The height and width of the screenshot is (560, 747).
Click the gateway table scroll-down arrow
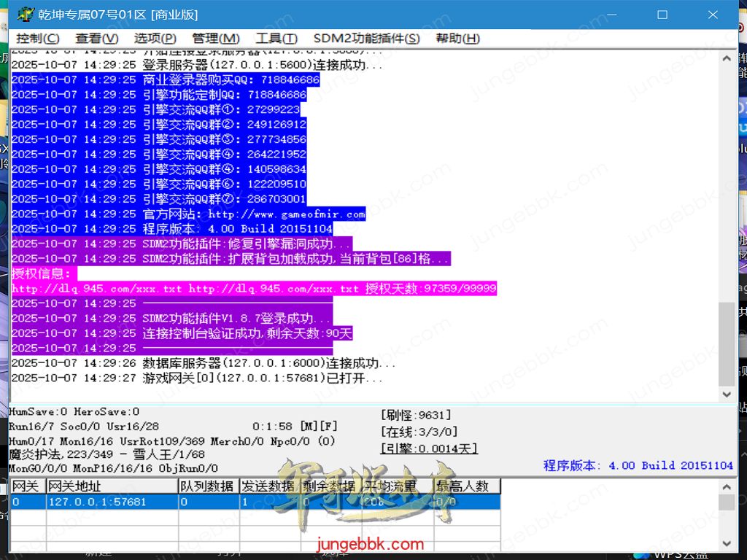click(x=727, y=543)
